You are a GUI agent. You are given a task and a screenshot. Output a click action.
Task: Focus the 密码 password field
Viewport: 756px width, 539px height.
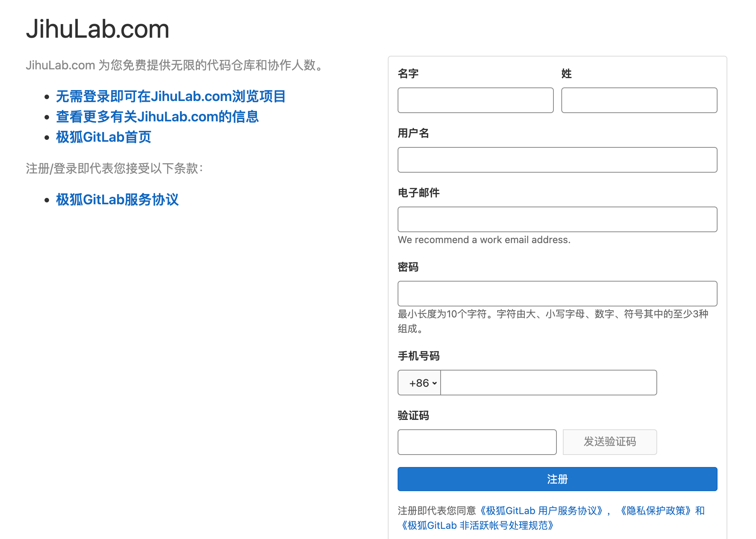(557, 294)
